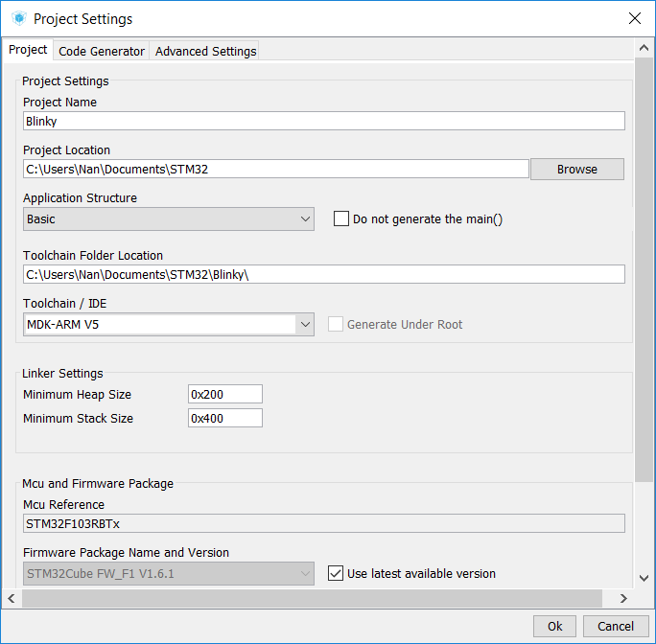Click the horizontal scrollbar right arrow
The image size is (656, 644).
pos(623,598)
